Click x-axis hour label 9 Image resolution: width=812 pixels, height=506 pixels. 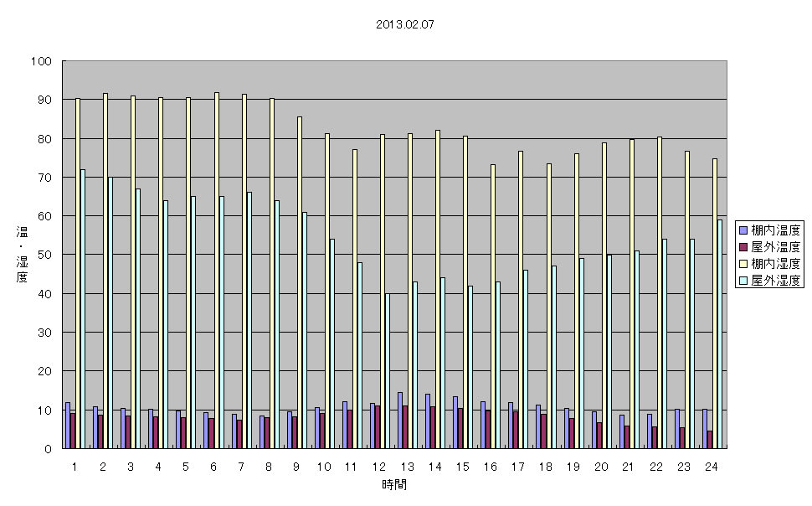(296, 467)
